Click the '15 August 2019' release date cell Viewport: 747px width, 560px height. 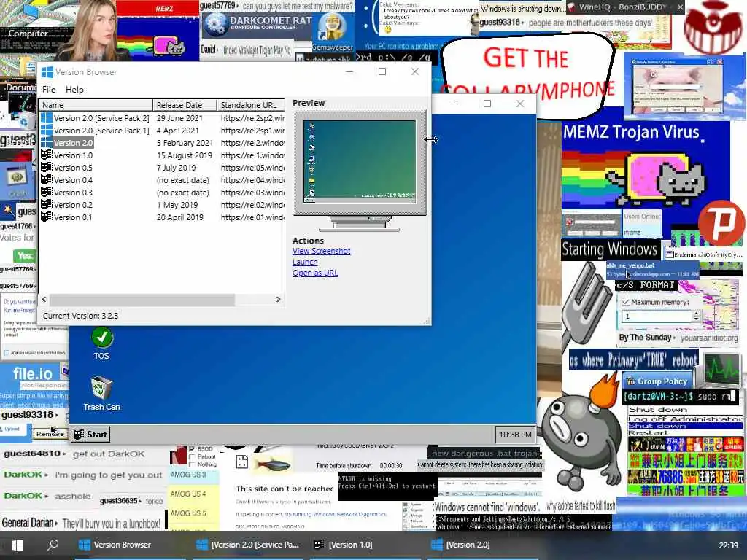[185, 155]
